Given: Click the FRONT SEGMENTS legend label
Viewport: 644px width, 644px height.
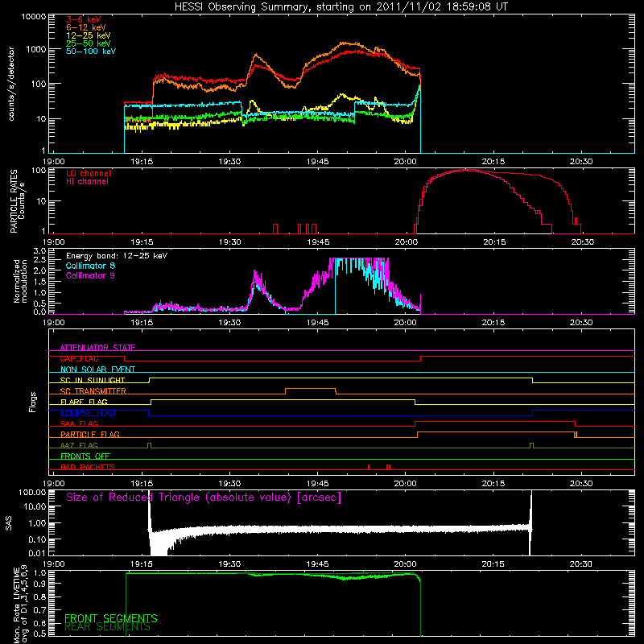Looking at the screenshot, I should tap(111, 618).
